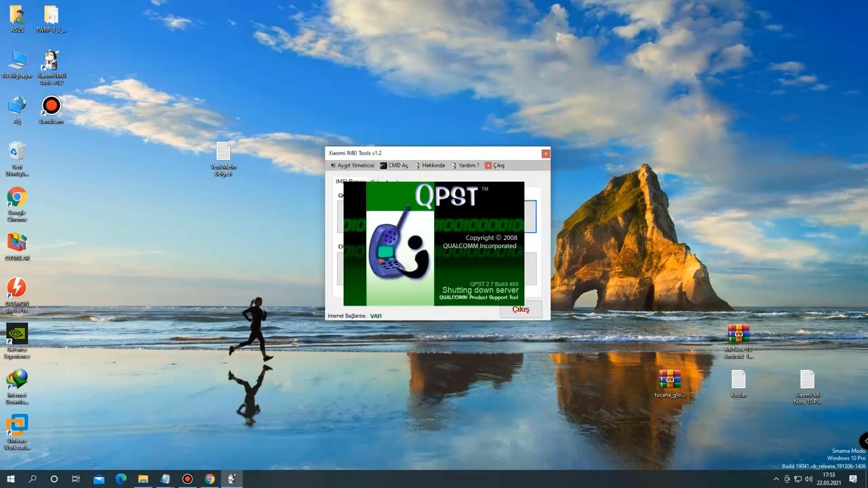This screenshot has width=868, height=488.
Task: Open Task View in the taskbar
Action: click(76, 479)
